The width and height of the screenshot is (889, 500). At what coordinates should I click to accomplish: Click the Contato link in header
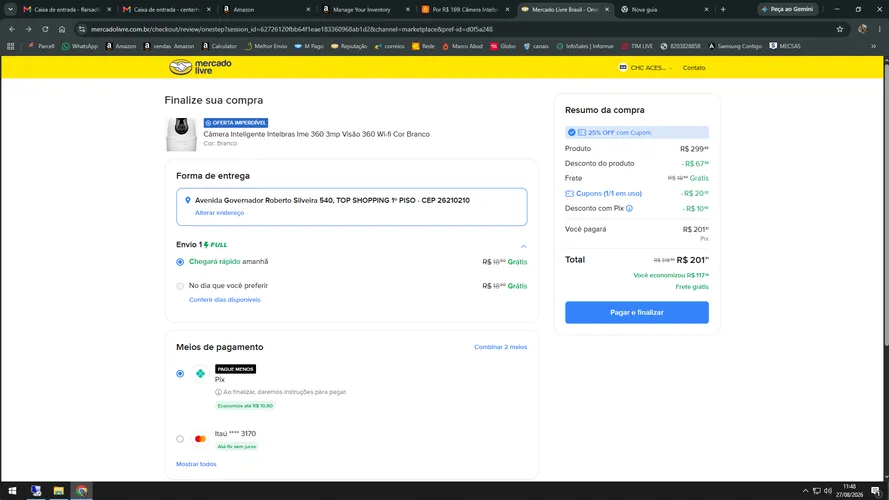pyautogui.click(x=694, y=67)
